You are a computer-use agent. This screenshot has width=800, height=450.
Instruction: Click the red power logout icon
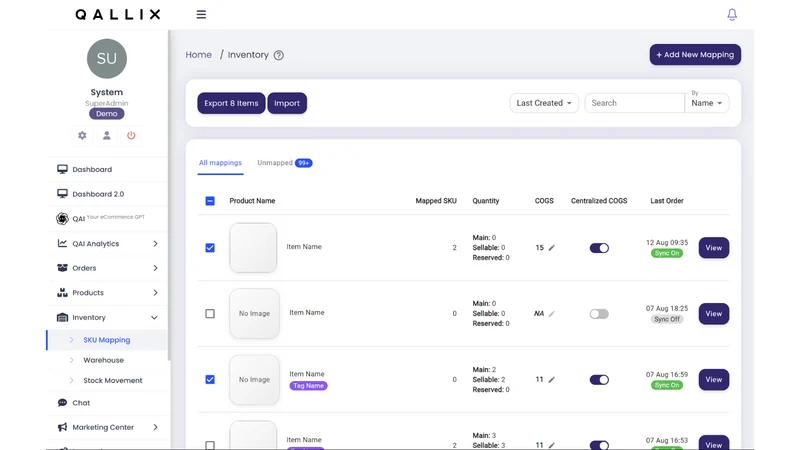click(x=131, y=135)
